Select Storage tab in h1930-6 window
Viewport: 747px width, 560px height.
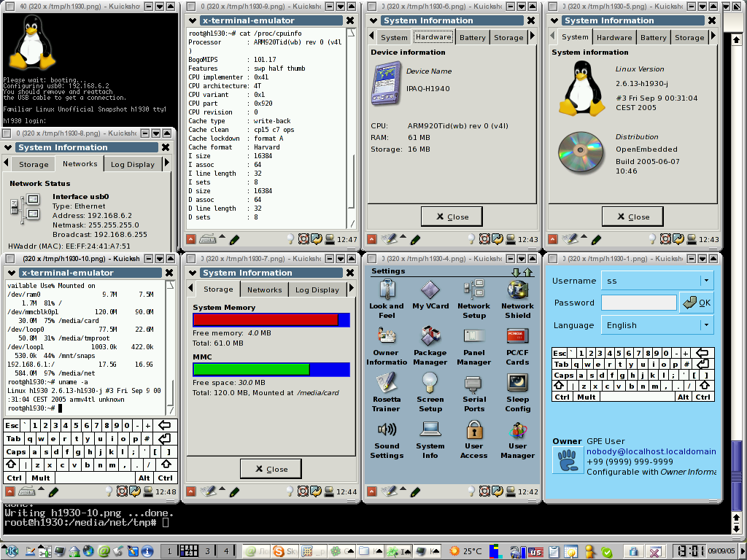coord(508,38)
